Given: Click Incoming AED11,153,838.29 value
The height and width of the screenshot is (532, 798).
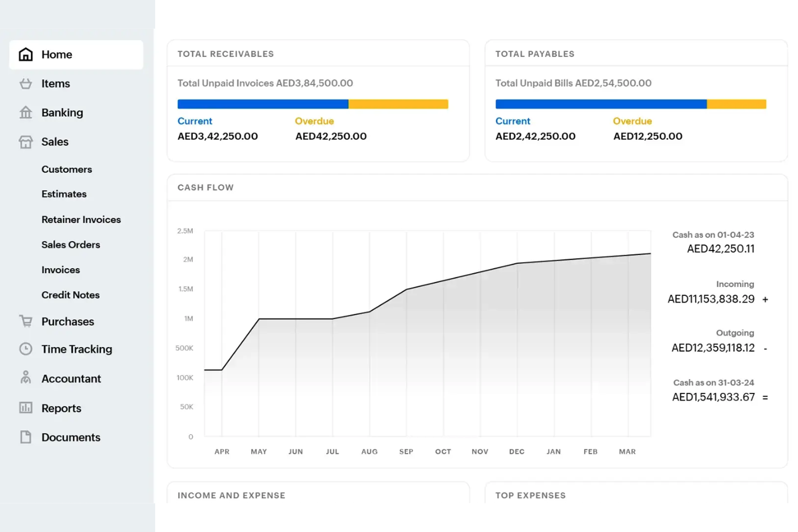Looking at the screenshot, I should pos(711,299).
